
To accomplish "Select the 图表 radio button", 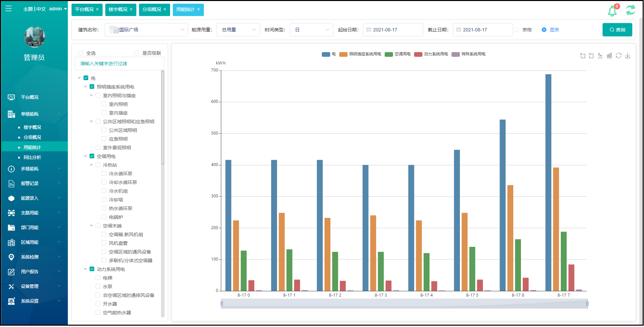I will tap(544, 30).
